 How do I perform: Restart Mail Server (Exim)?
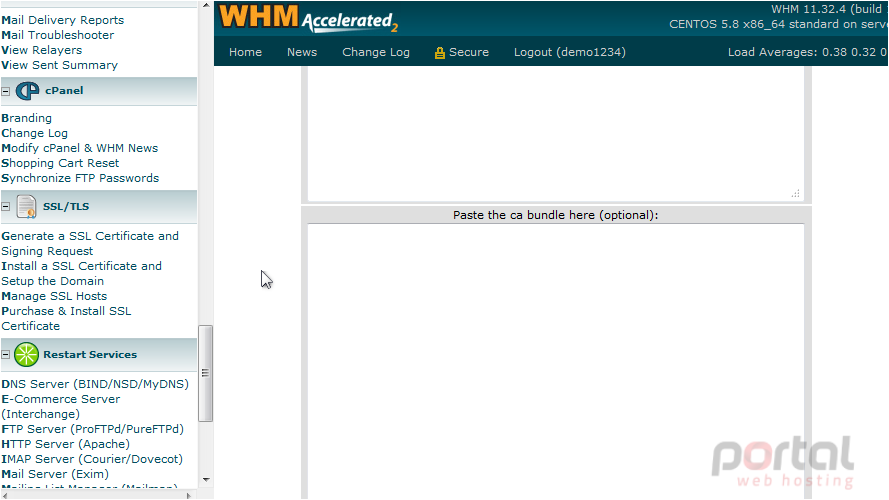55,474
